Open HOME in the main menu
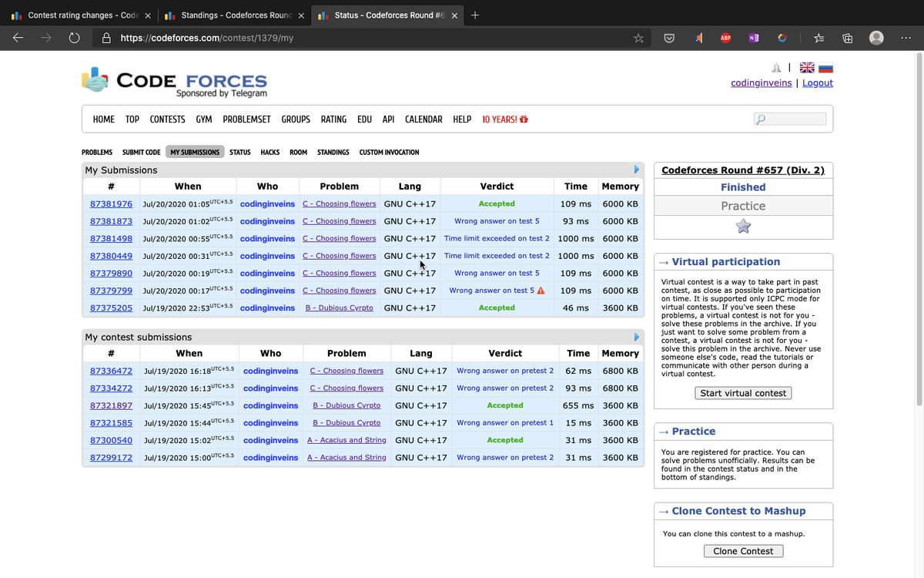 click(104, 119)
